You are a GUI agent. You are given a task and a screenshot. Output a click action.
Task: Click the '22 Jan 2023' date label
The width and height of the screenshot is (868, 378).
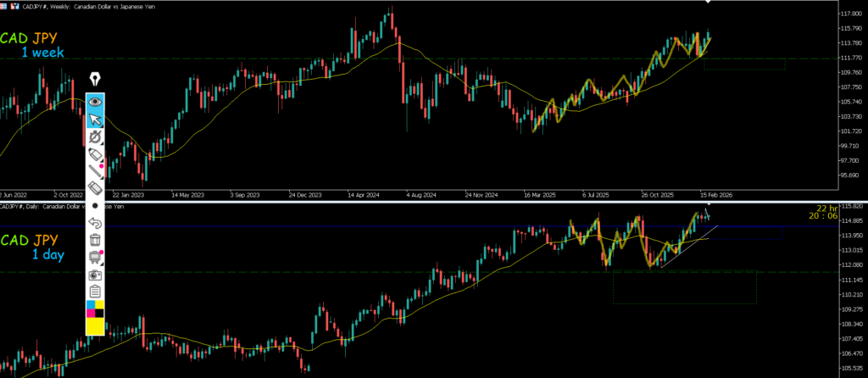[128, 196]
